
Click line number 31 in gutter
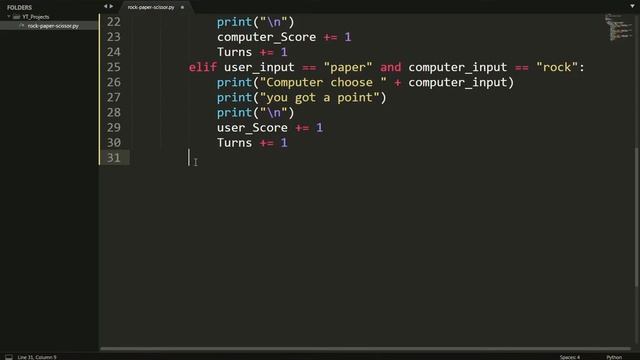113,158
